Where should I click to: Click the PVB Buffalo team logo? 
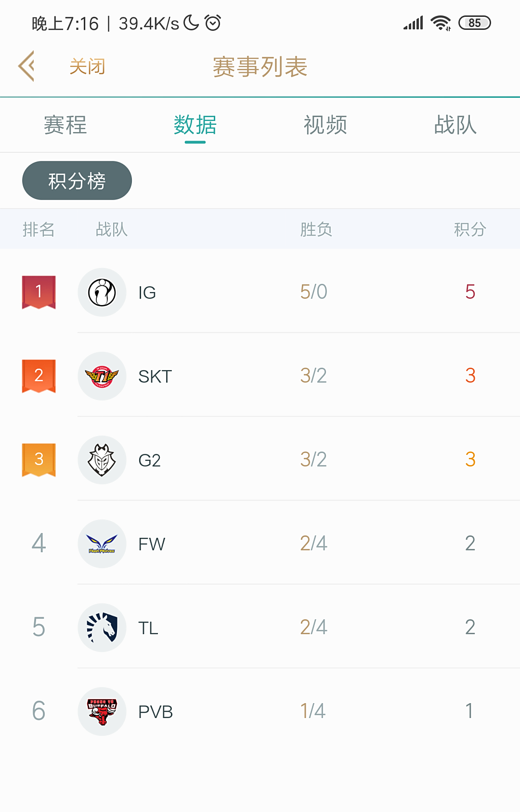[x=102, y=711]
